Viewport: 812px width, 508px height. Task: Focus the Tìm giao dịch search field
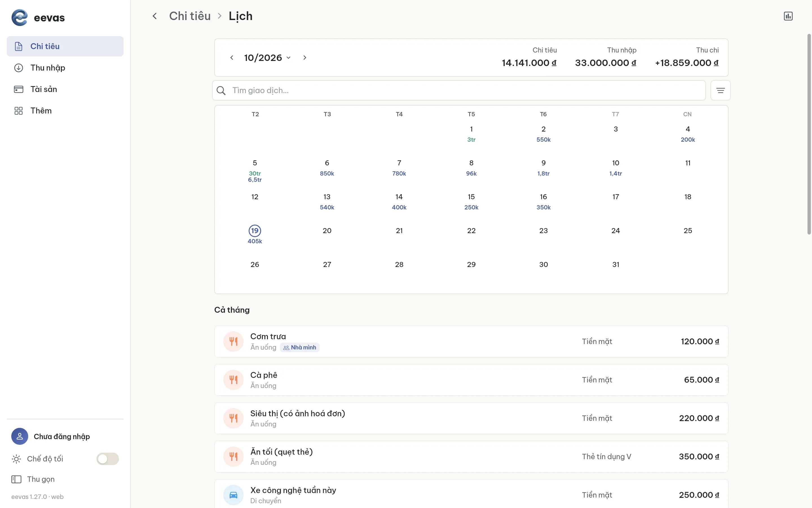459,90
